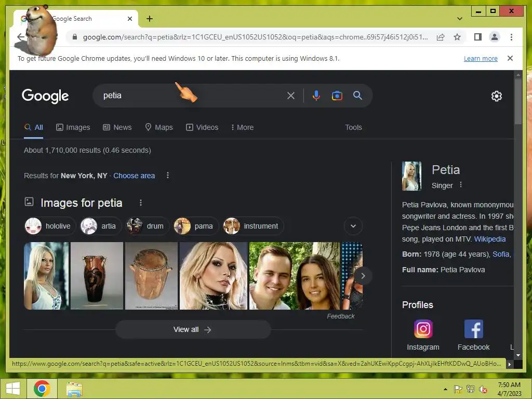Start voice search with the microphone icon
Screen dimensions: 532x399
point(316,96)
